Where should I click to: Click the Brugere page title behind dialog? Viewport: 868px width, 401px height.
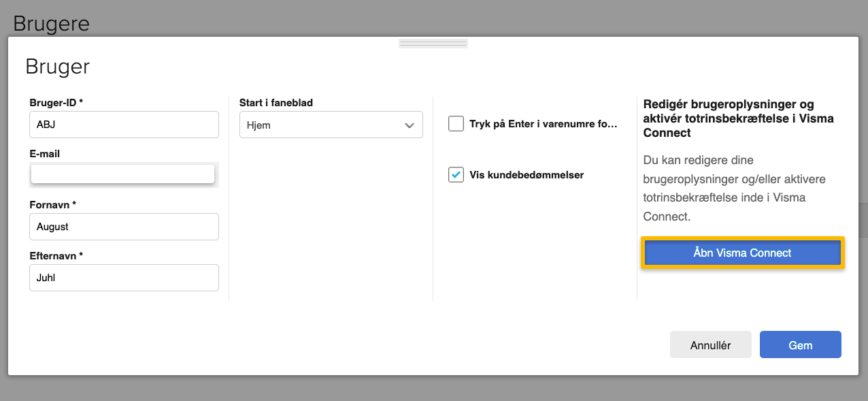tap(50, 22)
